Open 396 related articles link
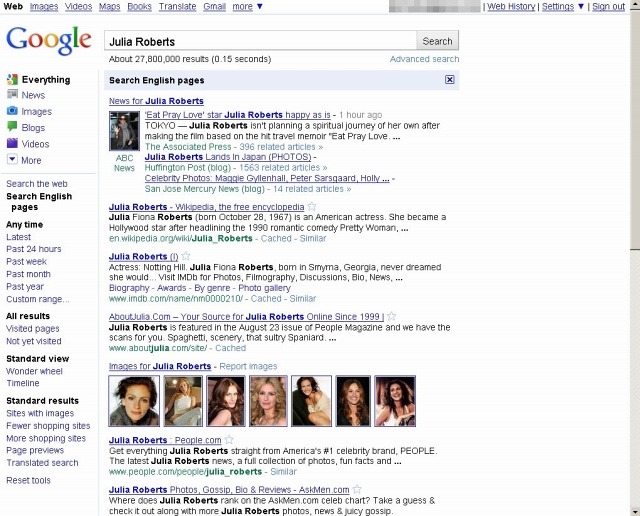 point(281,147)
